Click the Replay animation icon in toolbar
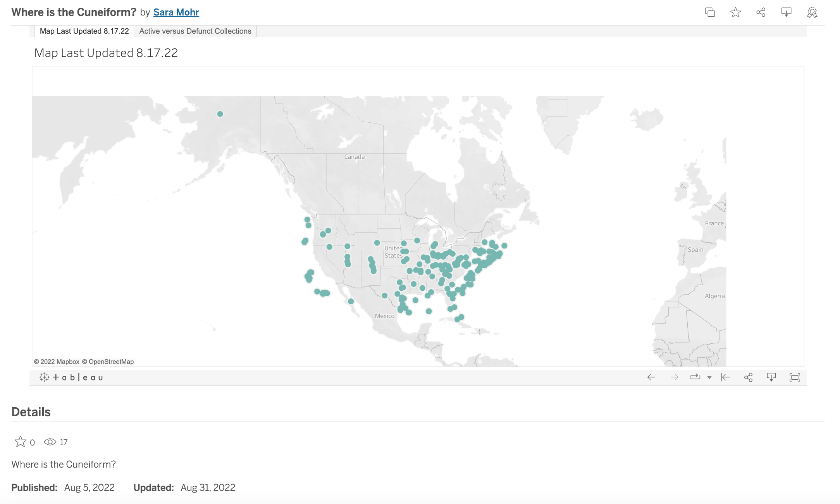840x504 pixels. tap(695, 377)
